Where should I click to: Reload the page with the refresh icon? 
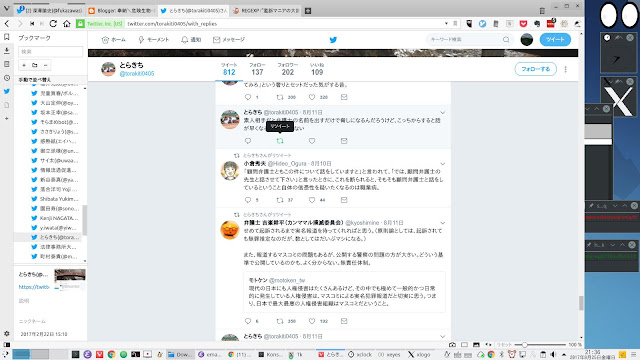click(53, 24)
